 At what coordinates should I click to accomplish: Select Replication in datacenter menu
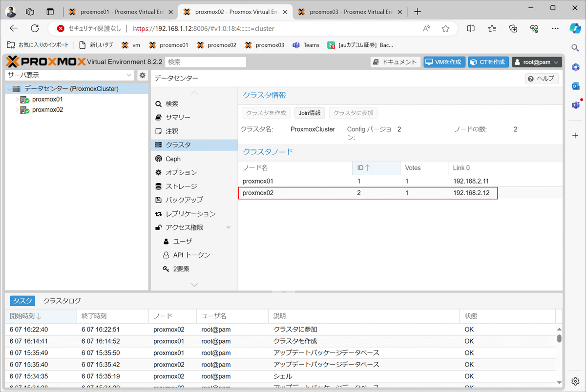tap(194, 214)
